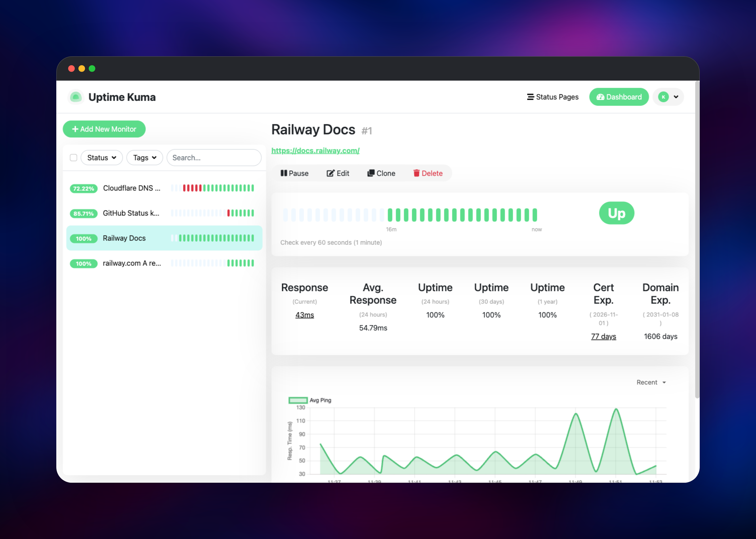Screen dimensions: 756x539
Task: Click the 1606 days domain expiry value
Action: click(660, 337)
